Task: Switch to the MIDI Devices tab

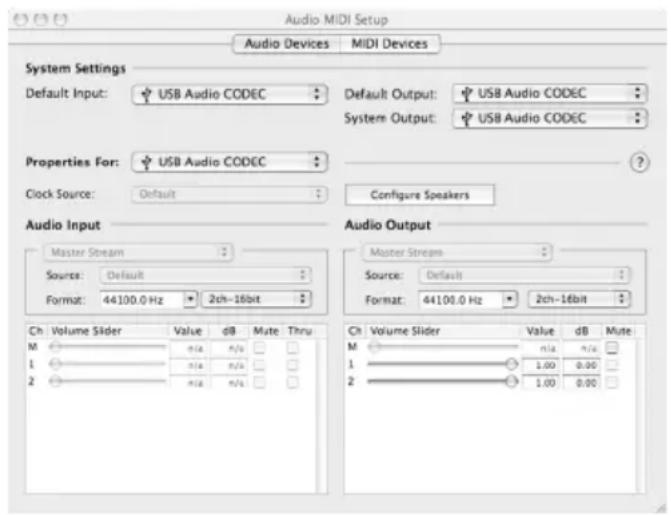Action: [x=389, y=44]
